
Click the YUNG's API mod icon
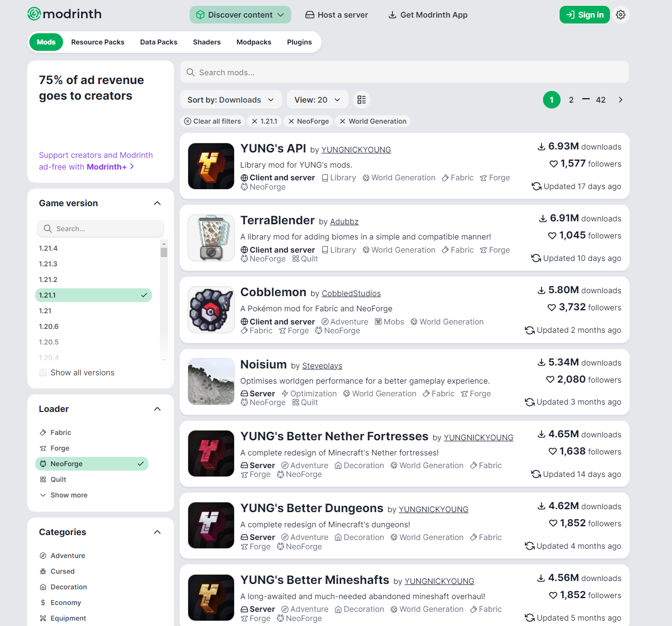tap(211, 166)
